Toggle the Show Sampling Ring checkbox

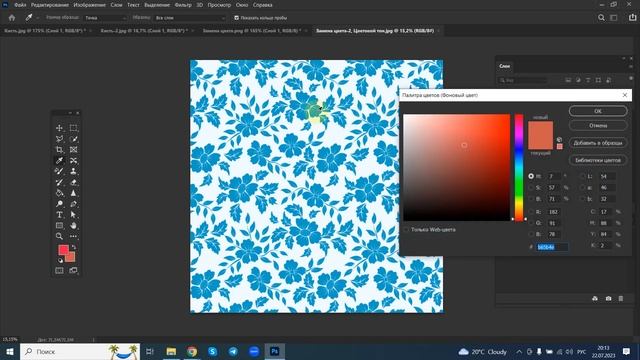[236, 18]
